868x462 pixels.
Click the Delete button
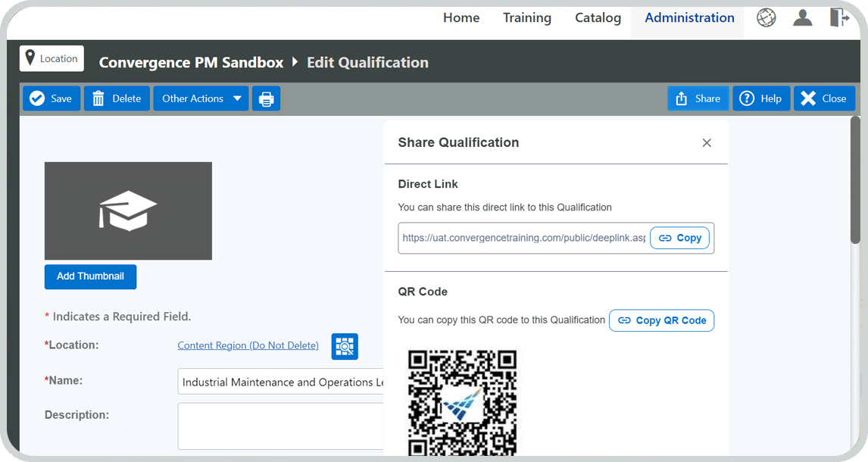click(117, 98)
